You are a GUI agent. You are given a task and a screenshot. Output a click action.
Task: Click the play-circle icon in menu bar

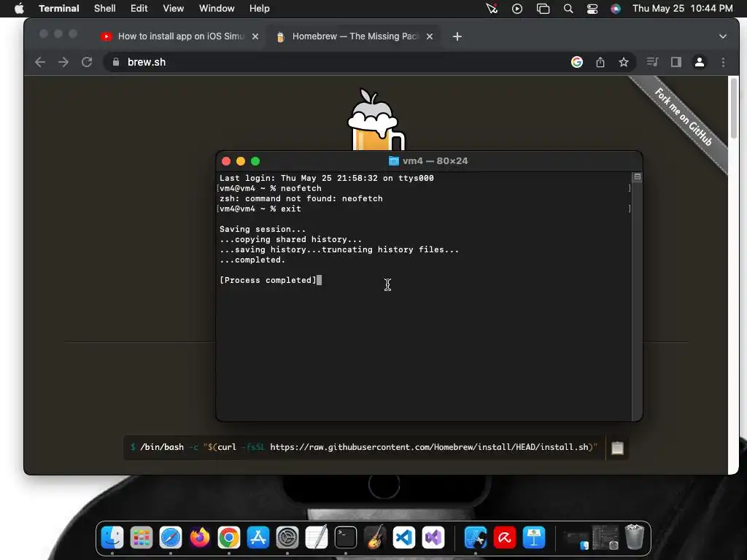tap(517, 9)
